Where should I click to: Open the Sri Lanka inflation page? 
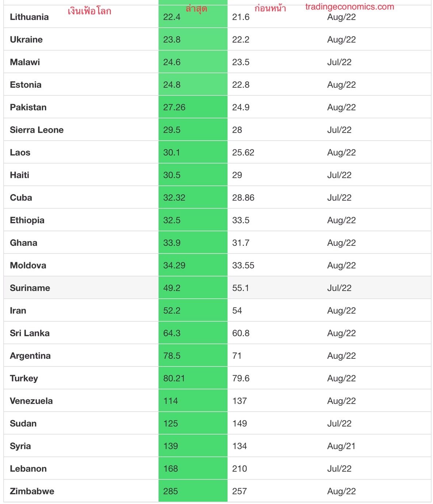(x=30, y=334)
